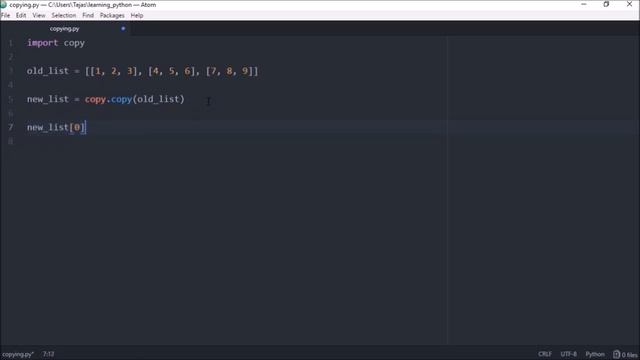Click the unsaved-changes dot on copying.py tab
The height and width of the screenshot is (360, 640).
pyautogui.click(x=123, y=29)
